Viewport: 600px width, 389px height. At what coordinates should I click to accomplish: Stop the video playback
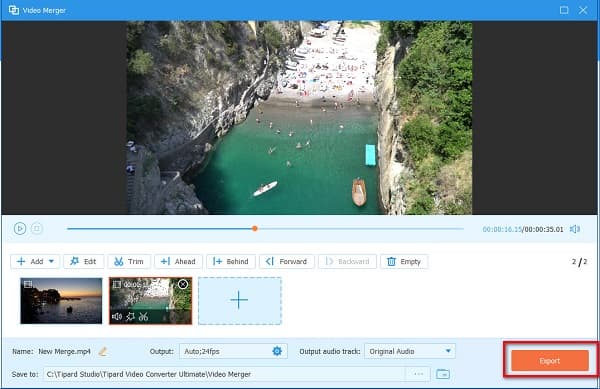(x=37, y=228)
